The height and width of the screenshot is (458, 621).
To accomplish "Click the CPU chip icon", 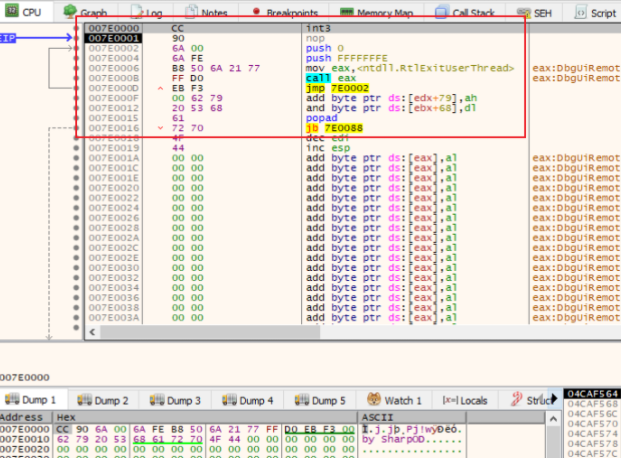I will pyautogui.click(x=11, y=11).
